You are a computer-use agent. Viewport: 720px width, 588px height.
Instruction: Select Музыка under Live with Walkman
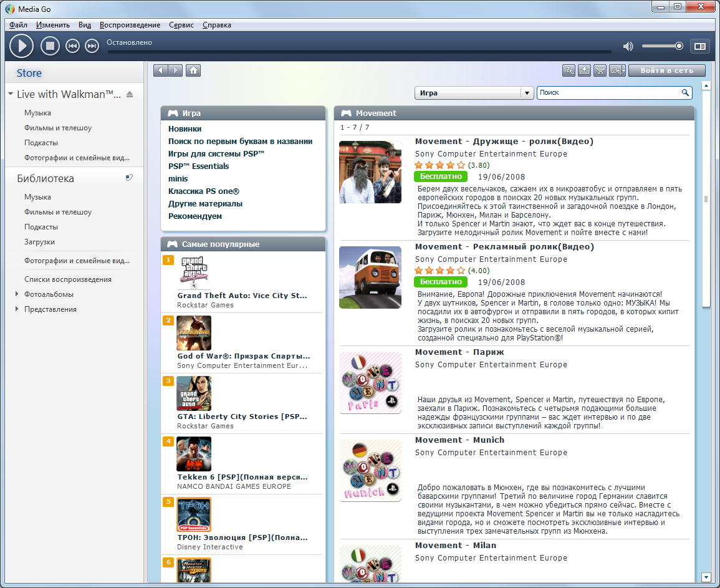[37, 113]
